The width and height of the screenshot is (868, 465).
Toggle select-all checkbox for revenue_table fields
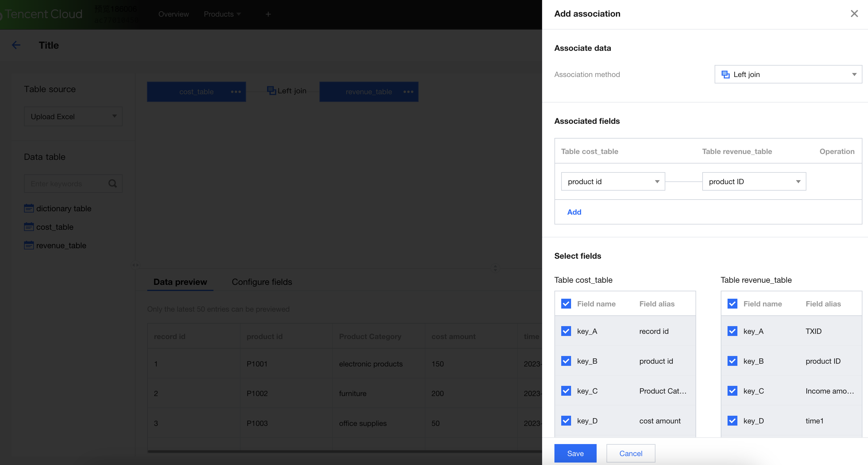tap(732, 304)
